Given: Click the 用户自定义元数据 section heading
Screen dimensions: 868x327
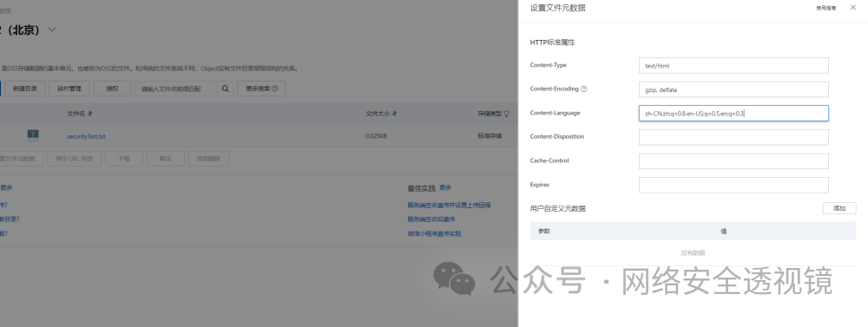Looking at the screenshot, I should tap(558, 208).
